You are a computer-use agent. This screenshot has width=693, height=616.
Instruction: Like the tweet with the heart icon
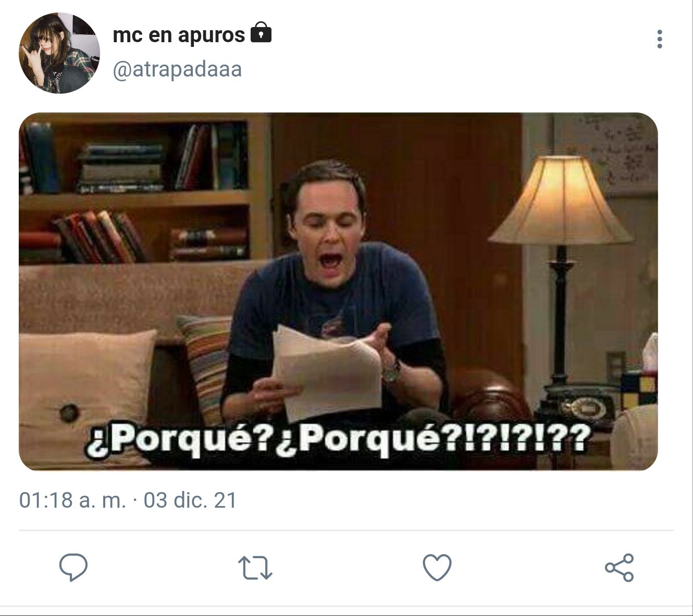(437, 567)
